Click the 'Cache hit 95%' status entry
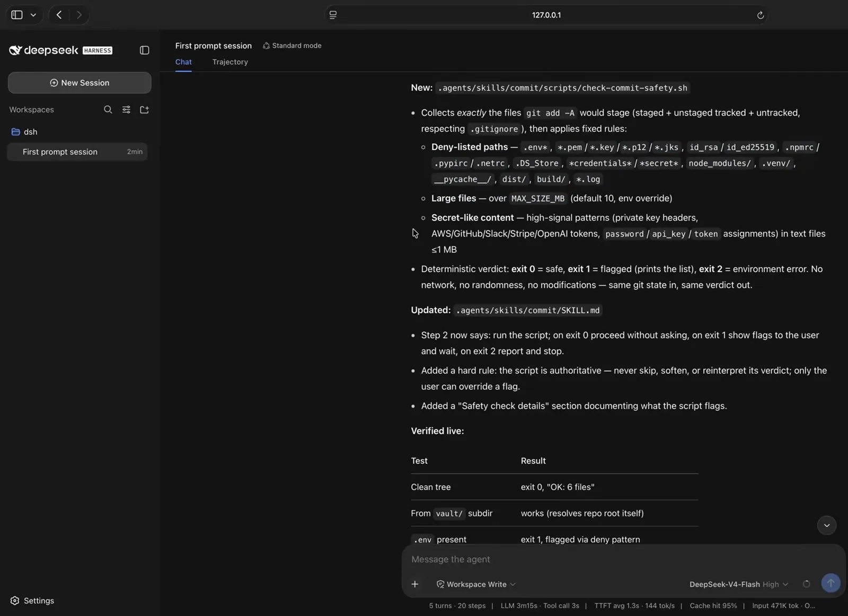Viewport: 848px width, 616px height. pyautogui.click(x=713, y=605)
